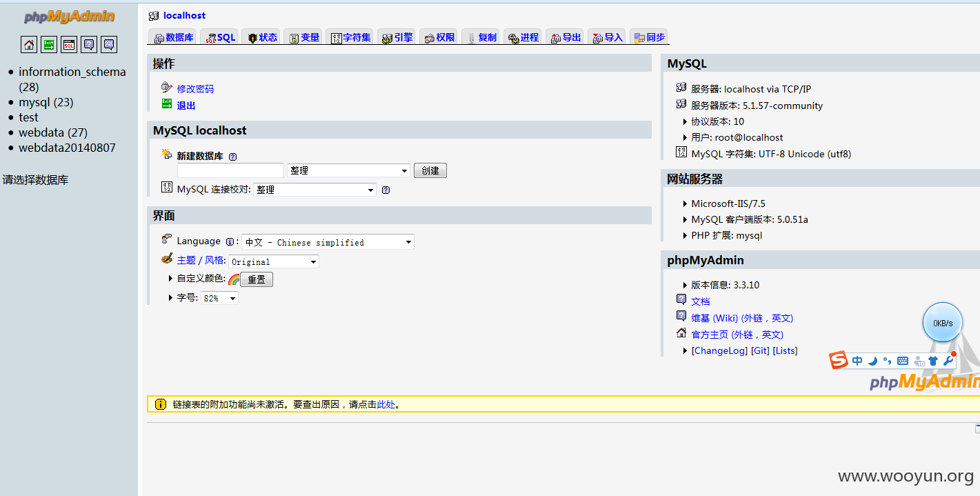Open the Git link

coord(760,350)
